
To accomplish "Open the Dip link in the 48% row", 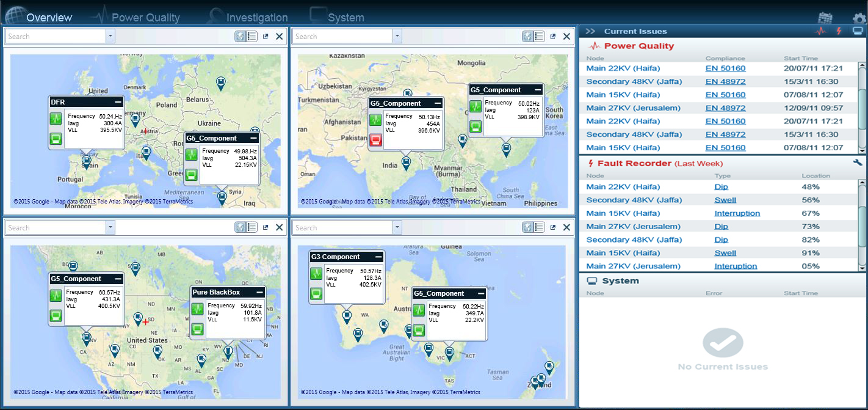I will pyautogui.click(x=721, y=187).
